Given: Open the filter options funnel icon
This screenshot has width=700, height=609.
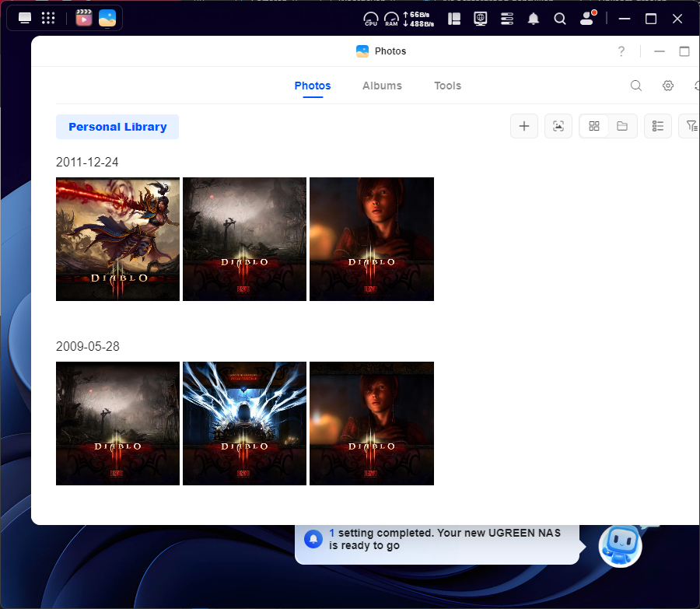Looking at the screenshot, I should click(x=690, y=126).
